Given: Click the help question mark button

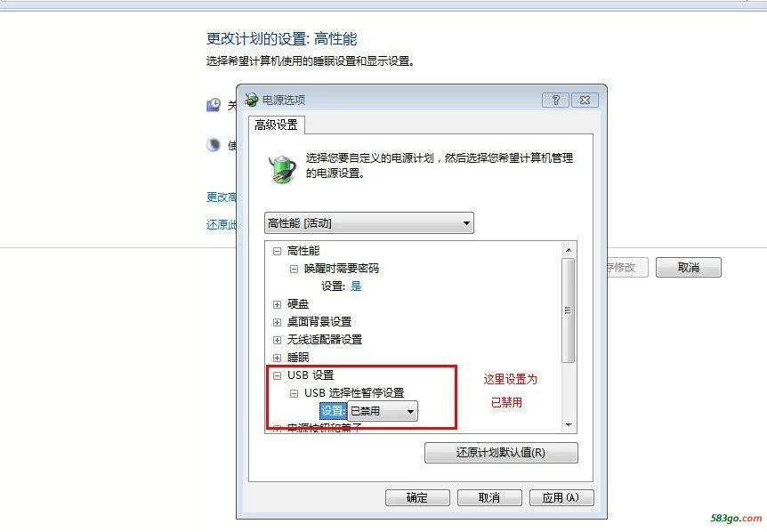Looking at the screenshot, I should (x=555, y=101).
